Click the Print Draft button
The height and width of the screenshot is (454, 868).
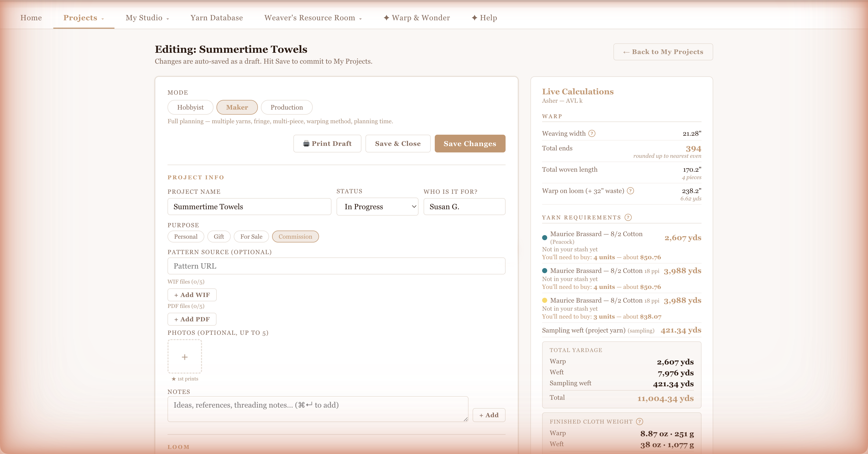(327, 144)
